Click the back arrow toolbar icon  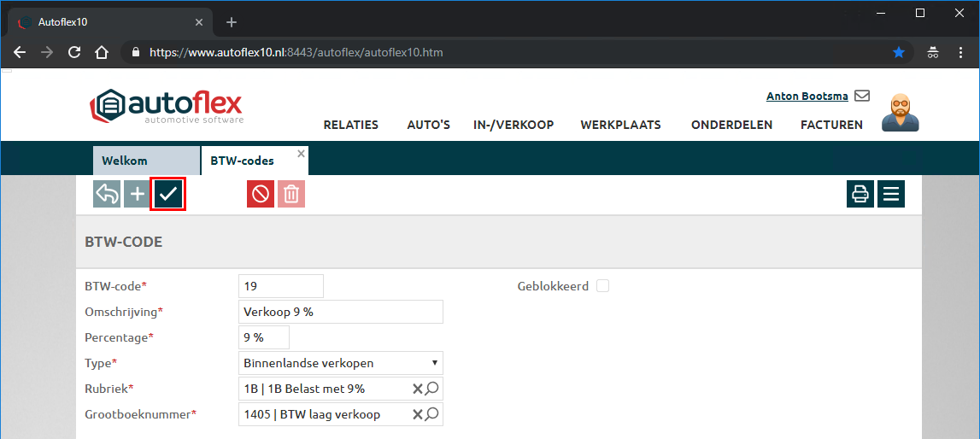tap(107, 194)
